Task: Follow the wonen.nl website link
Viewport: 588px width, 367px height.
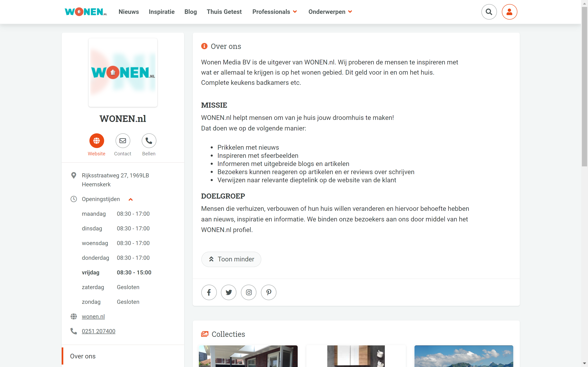Action: point(93,316)
